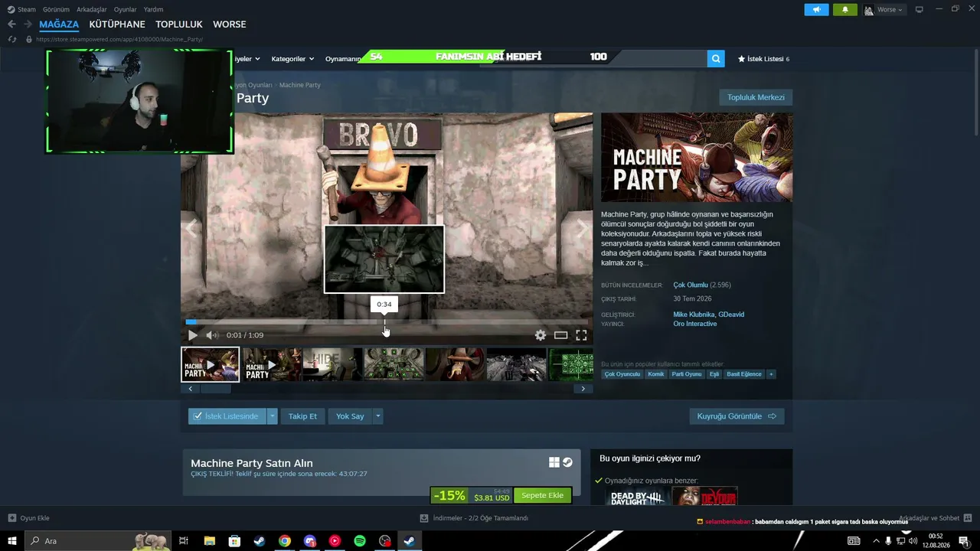The image size is (980, 551).
Task: Show previous media with the left arrow overlay
Action: click(191, 228)
